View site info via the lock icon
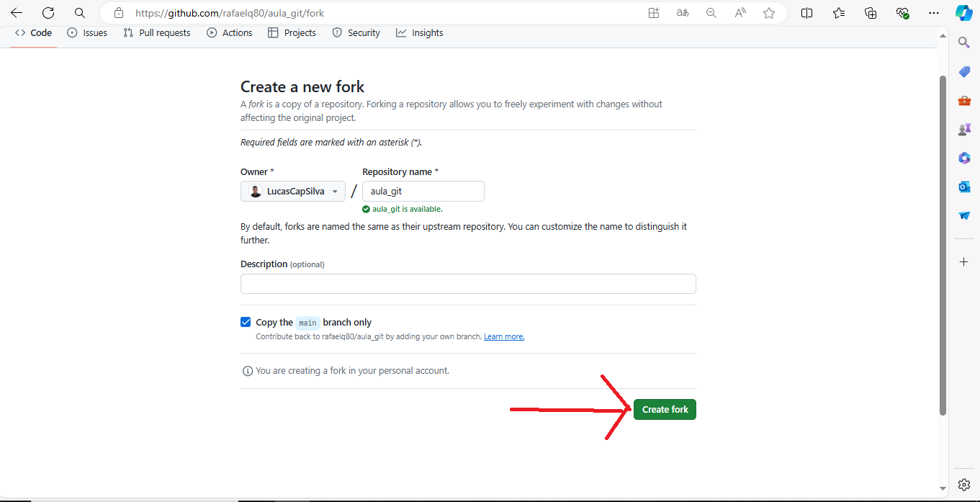The width and height of the screenshot is (980, 502). coord(119,13)
